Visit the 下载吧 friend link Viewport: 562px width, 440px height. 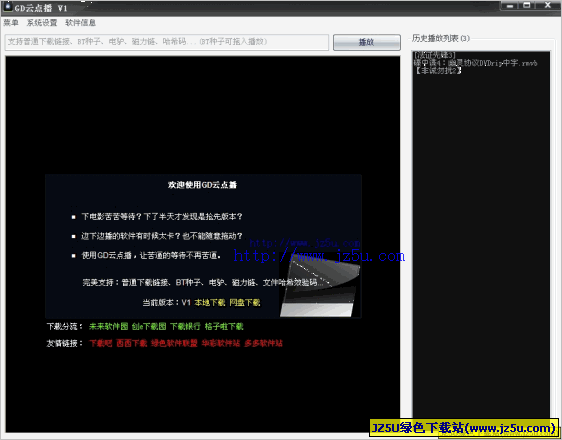100,343
